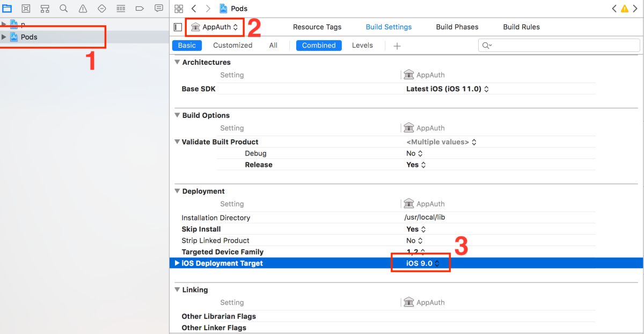Click the AppAuth icon in the Architectures header
Image resolution: width=644 pixels, height=334 pixels.
409,75
